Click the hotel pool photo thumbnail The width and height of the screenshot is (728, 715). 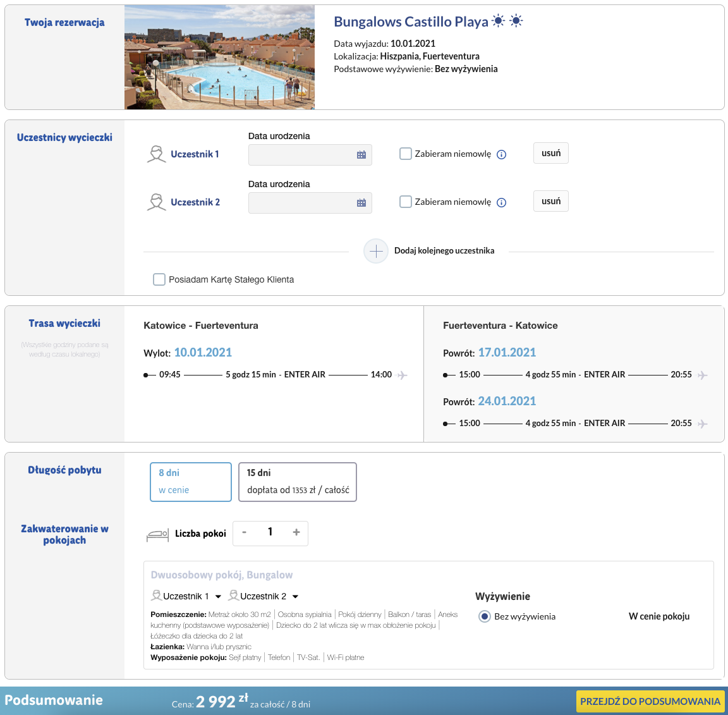pos(220,57)
